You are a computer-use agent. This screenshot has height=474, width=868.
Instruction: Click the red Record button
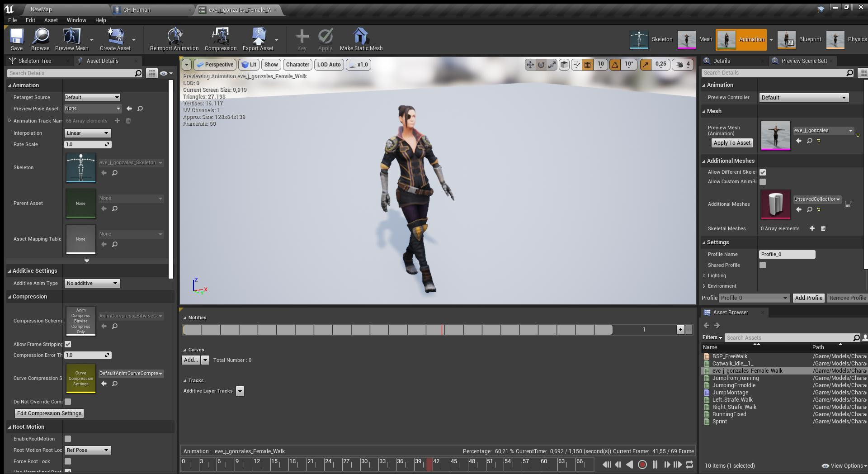[x=642, y=465]
